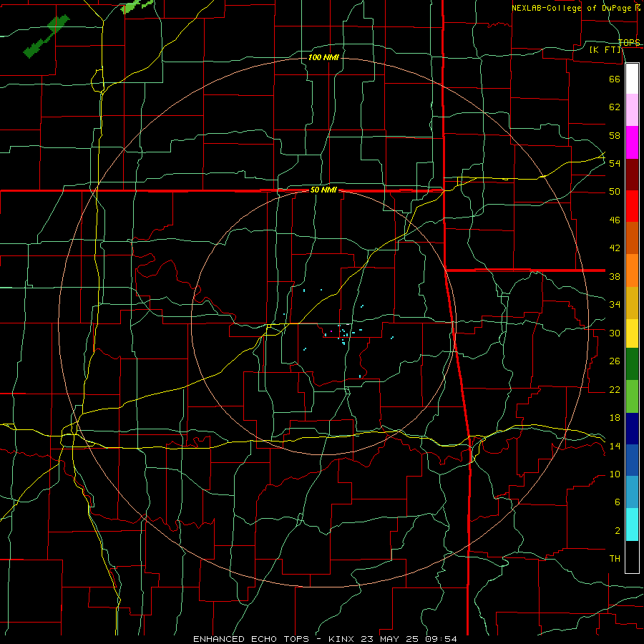Screen dimensions: 644x644
Task: Click the '62' legend value
Action: [615, 107]
